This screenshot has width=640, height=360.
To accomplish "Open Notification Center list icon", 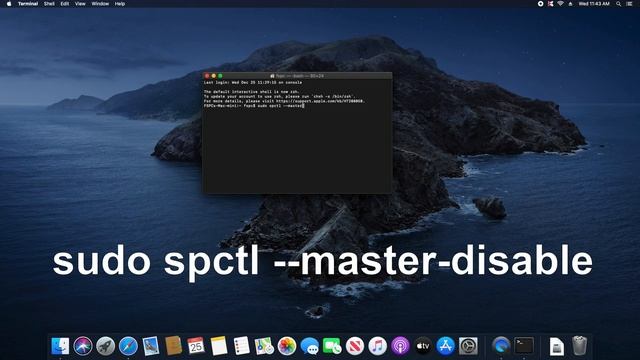I will [629, 4].
